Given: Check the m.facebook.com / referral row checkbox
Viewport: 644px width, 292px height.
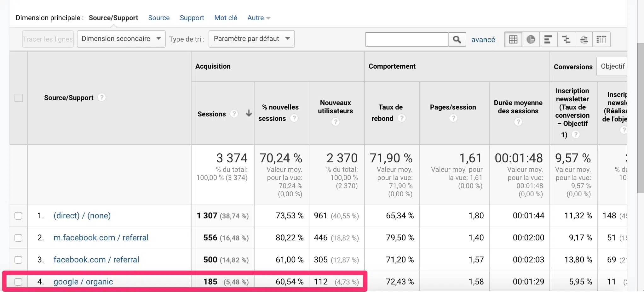Looking at the screenshot, I should pyautogui.click(x=18, y=238).
